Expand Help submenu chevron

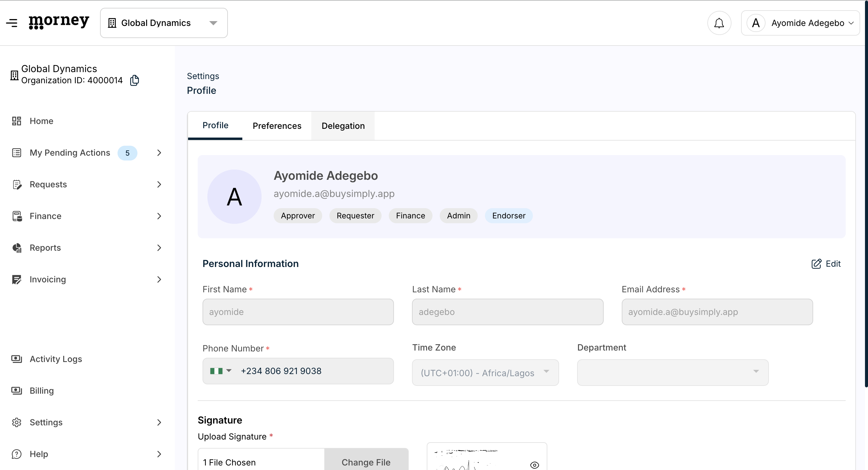click(x=159, y=454)
